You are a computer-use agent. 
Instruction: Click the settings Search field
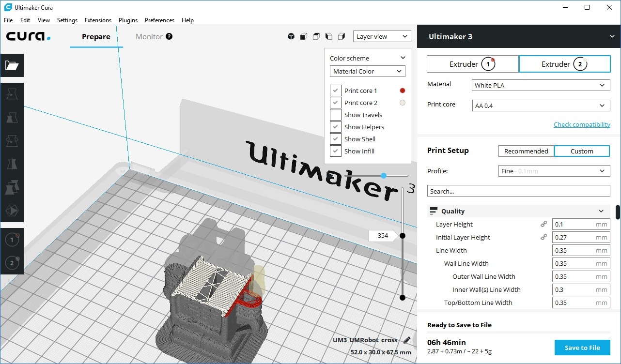coord(518,191)
